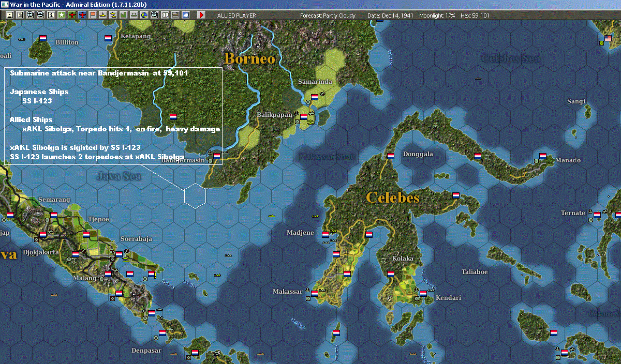The height and width of the screenshot is (364, 621).
Task: Click the 'Forecast: Partly Cloudy' status text
Action: 328,16
